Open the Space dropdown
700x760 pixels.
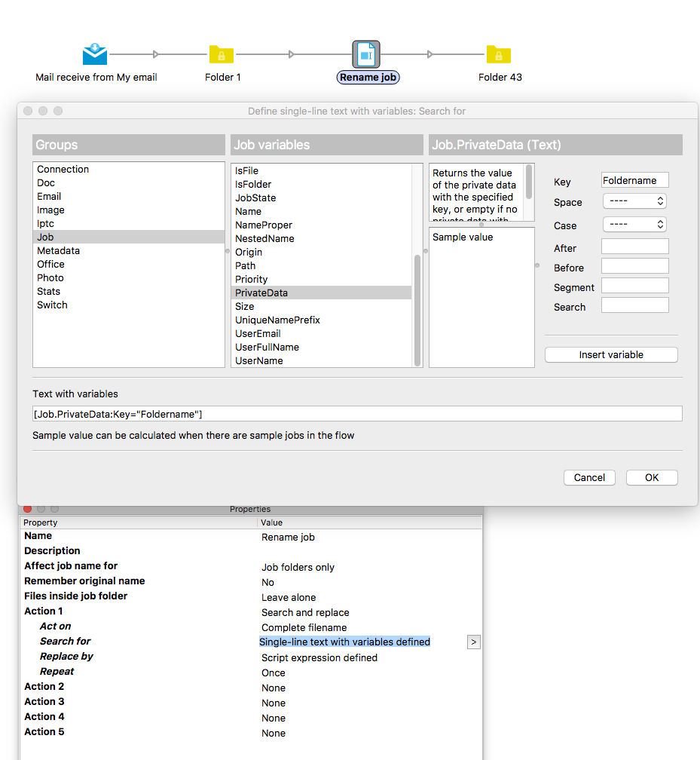click(x=634, y=201)
